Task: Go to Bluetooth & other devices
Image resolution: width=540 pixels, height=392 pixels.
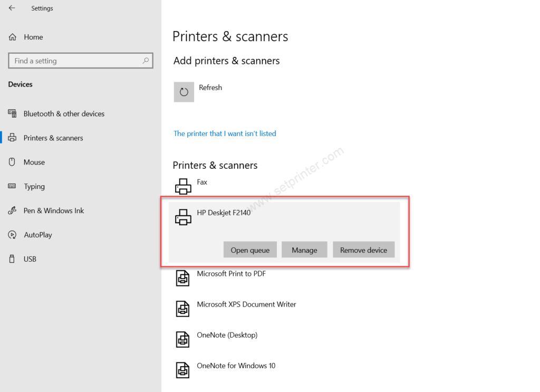Action: (x=64, y=113)
